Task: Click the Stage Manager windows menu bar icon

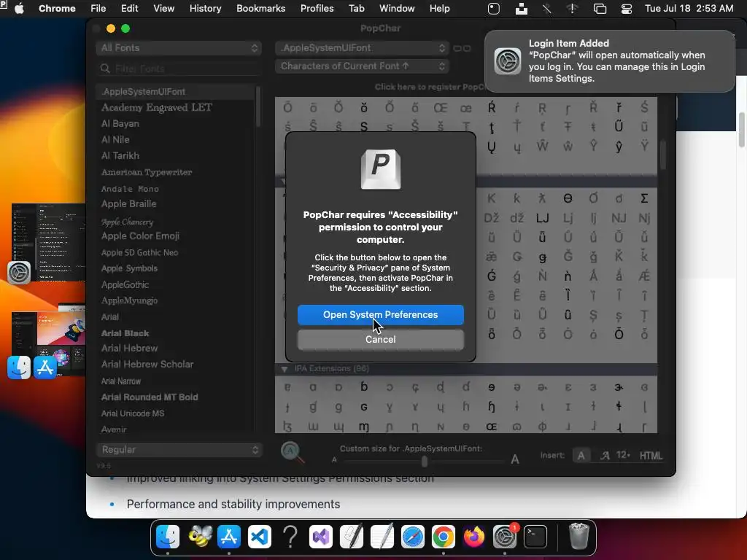Action: point(600,9)
